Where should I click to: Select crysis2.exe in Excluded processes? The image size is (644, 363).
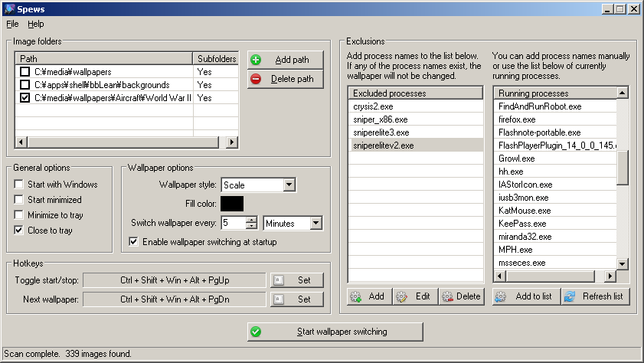click(416, 106)
